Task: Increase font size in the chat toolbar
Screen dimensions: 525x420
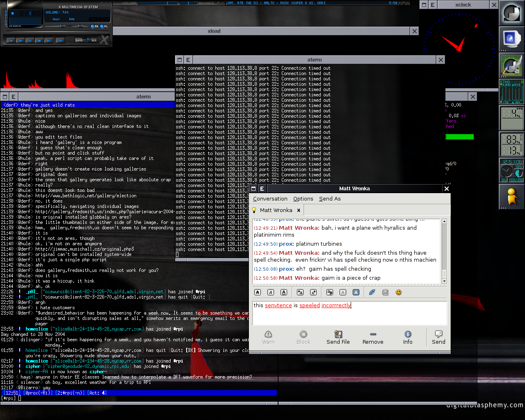Action: point(300,292)
